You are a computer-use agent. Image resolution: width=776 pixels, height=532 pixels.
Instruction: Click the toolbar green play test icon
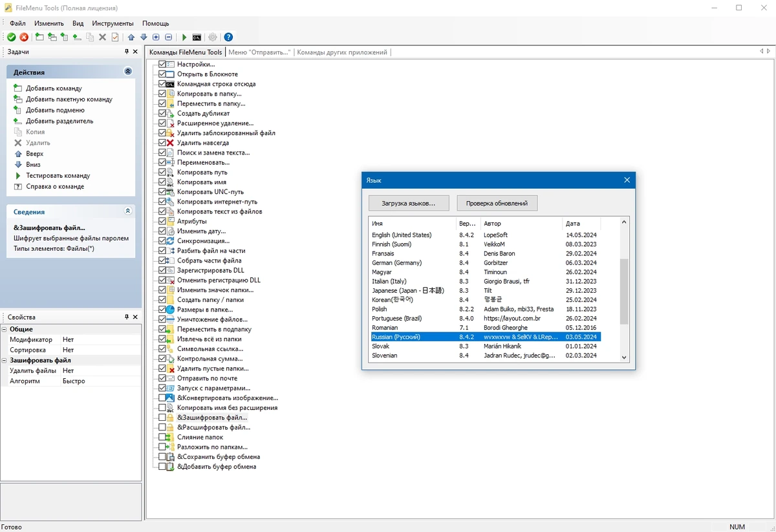(x=184, y=37)
